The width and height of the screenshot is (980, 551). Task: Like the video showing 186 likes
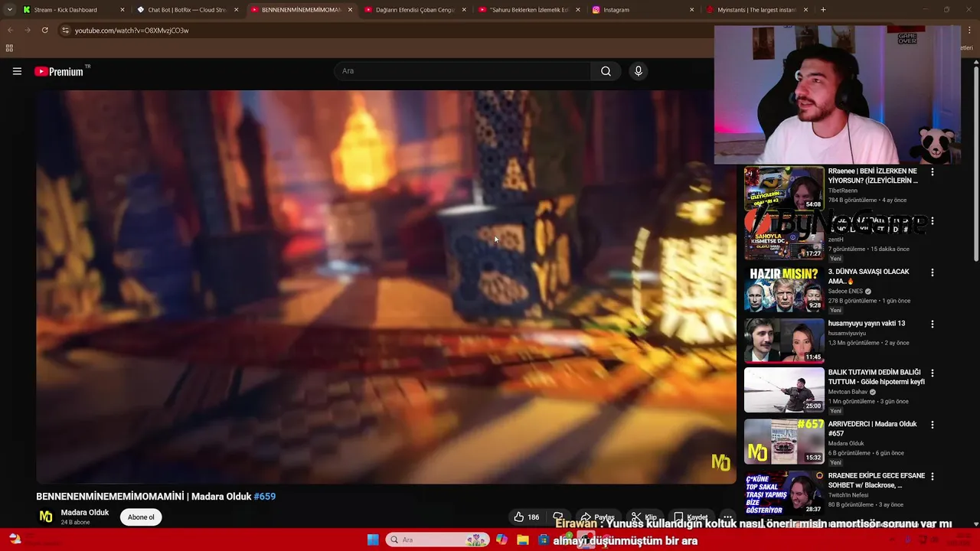[526, 517]
